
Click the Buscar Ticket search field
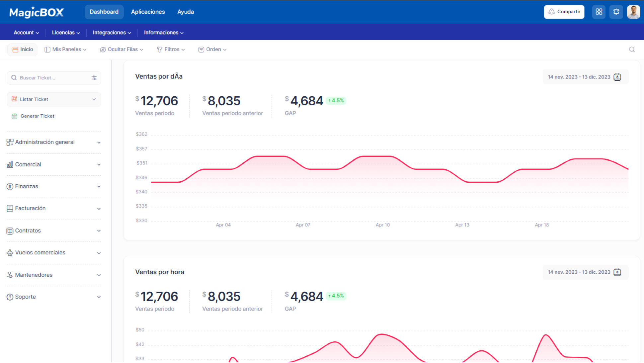54,78
